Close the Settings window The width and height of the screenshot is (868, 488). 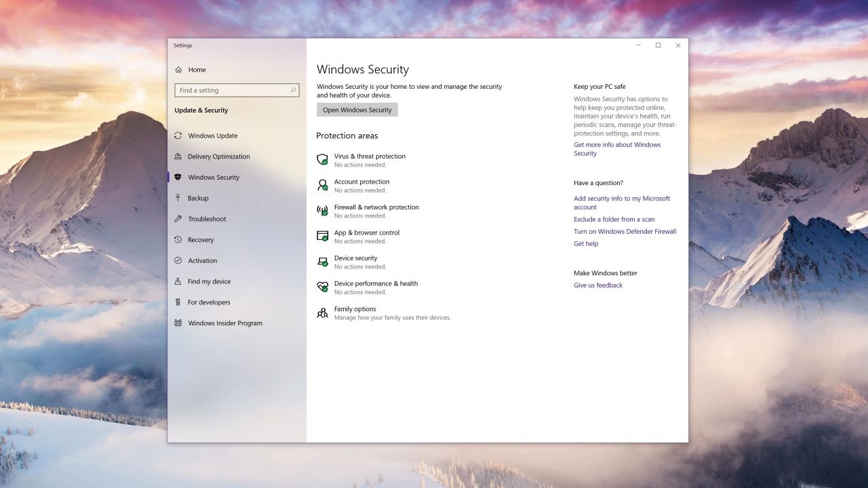[x=678, y=45]
